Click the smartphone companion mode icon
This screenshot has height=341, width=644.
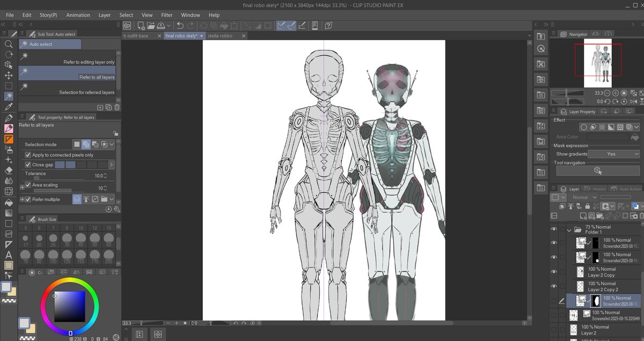tap(315, 25)
